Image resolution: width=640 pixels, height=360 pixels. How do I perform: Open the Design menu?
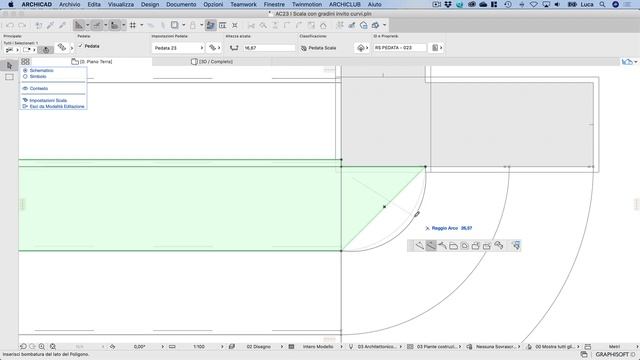[150, 4]
